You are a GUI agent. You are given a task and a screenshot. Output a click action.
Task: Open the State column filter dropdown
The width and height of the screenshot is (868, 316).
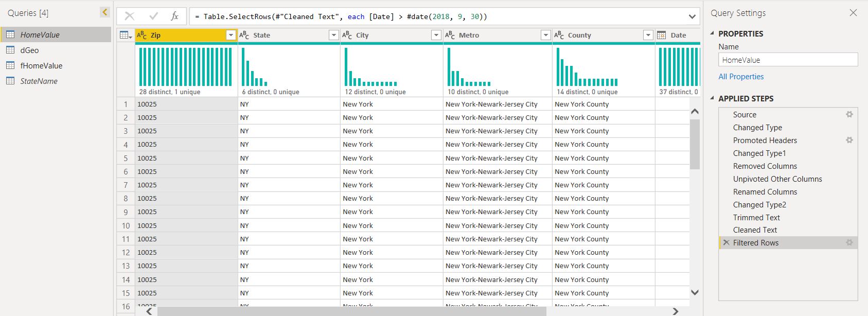333,35
